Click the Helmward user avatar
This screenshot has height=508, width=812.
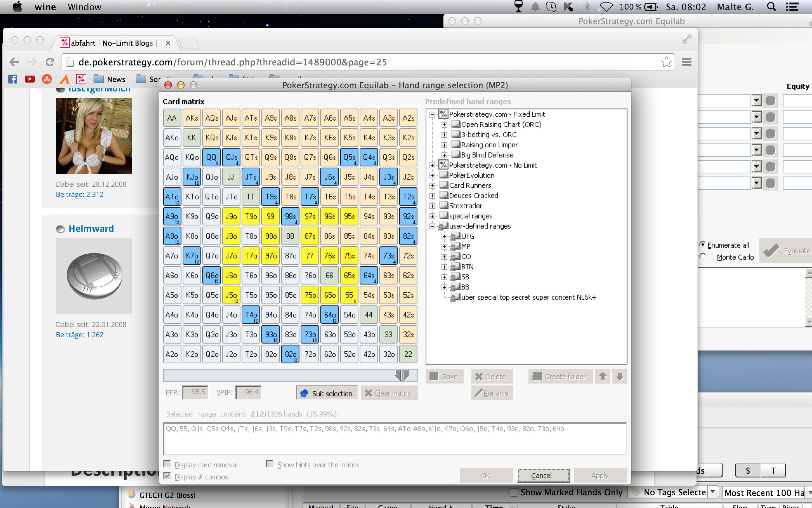94,276
